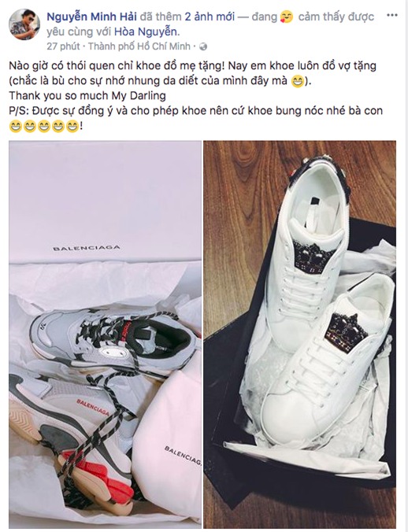Click the 'Thank you so much My Darling' text
Image resolution: width=408 pixels, height=532 pixels.
tap(87, 96)
